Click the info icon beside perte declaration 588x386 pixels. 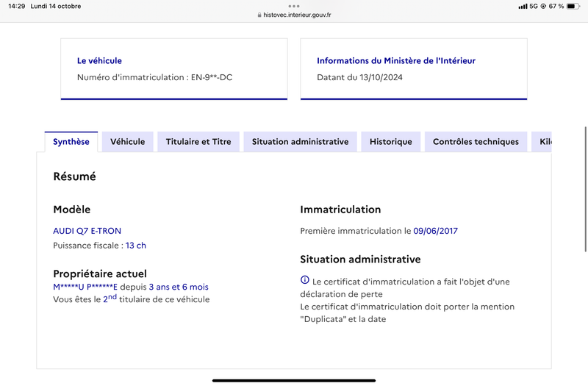[305, 280]
